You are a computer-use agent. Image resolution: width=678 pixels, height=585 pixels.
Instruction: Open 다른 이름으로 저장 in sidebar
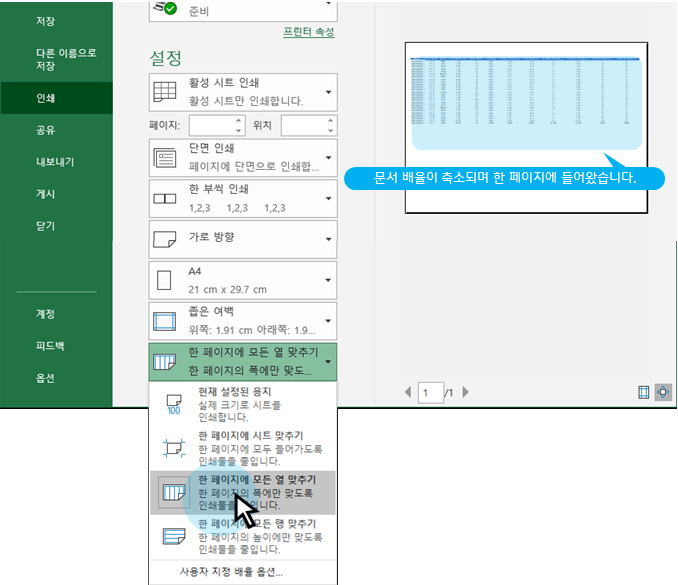click(x=66, y=59)
